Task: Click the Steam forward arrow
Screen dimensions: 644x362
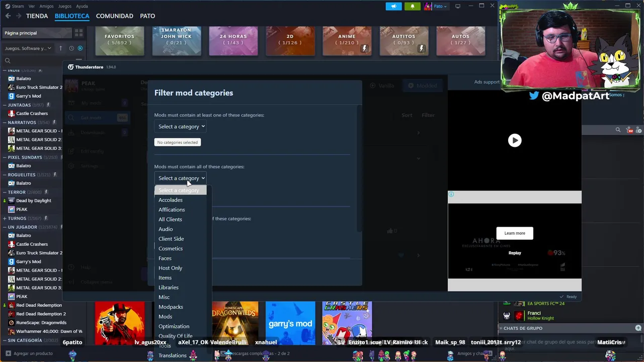Action: [x=18, y=16]
